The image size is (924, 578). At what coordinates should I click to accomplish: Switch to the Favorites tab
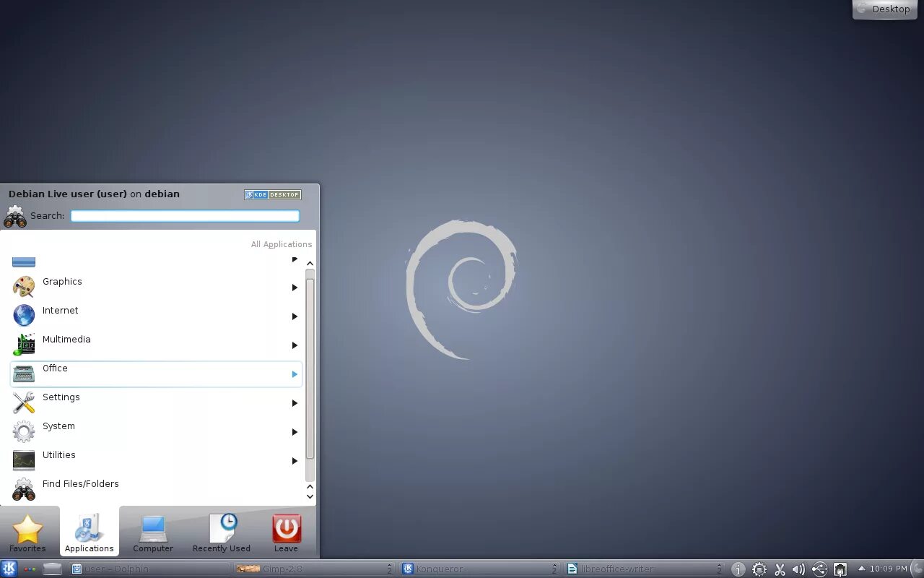27,533
